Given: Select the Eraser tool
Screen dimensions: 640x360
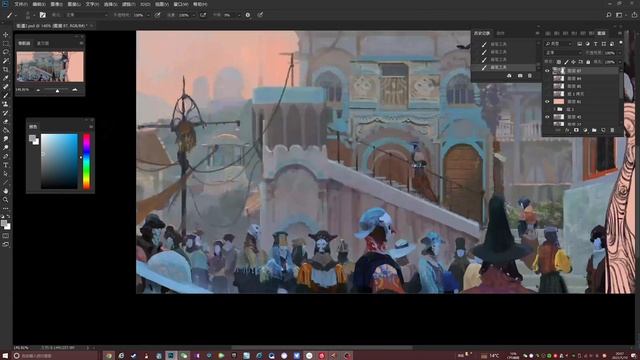Looking at the screenshot, I should (6, 122).
